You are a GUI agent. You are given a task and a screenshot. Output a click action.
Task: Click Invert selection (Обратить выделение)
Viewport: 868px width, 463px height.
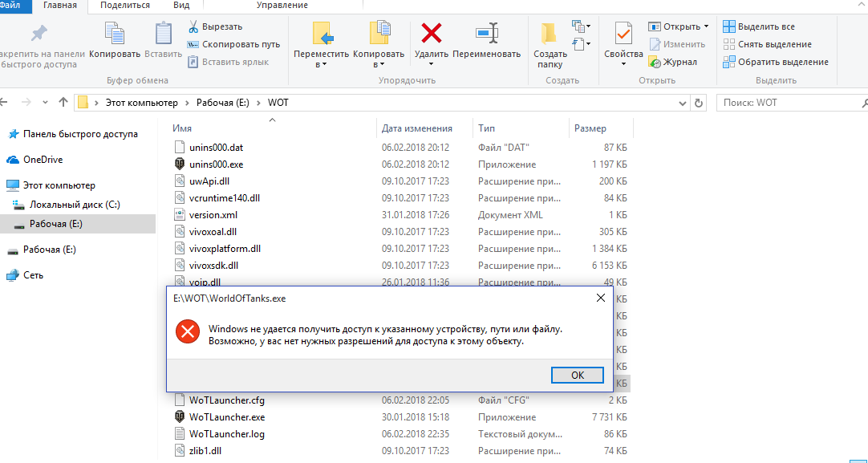coord(776,62)
